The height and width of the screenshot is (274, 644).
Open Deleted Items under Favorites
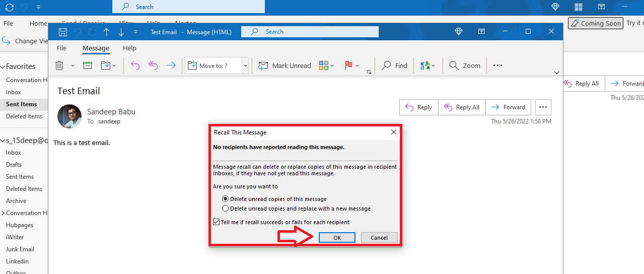pos(24,116)
